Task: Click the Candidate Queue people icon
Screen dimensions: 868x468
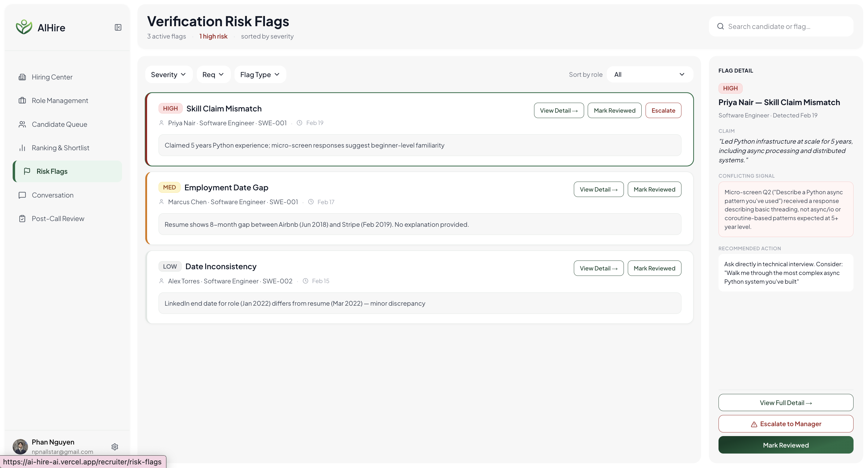Action: (22, 124)
